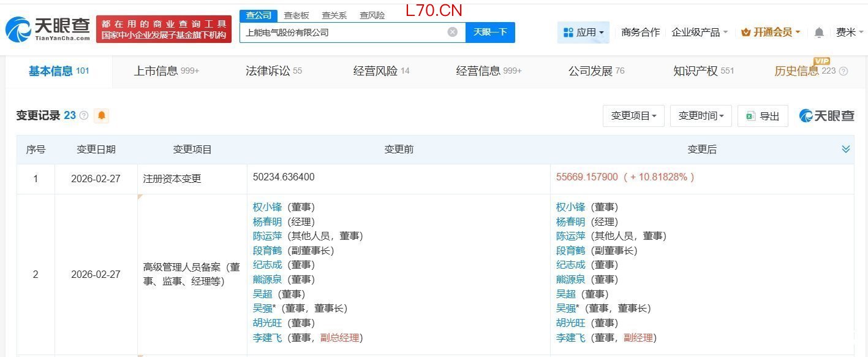Click the 高级管理人员备案 change item cell

click(192, 274)
